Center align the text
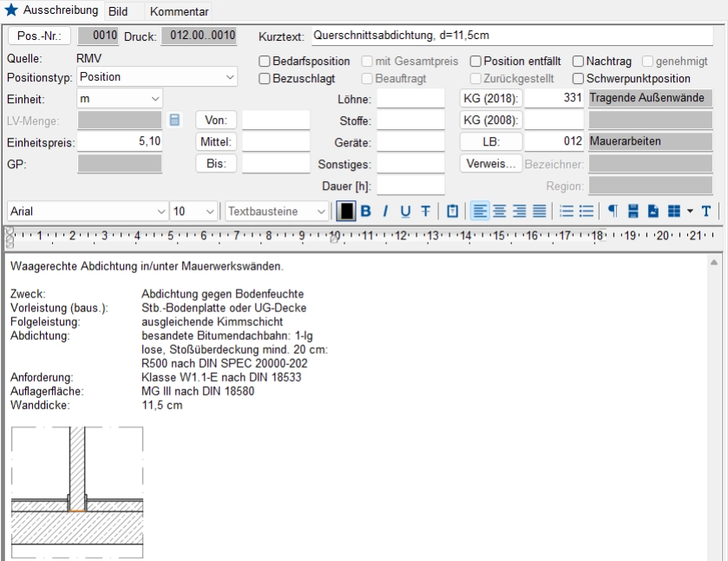 (x=500, y=212)
